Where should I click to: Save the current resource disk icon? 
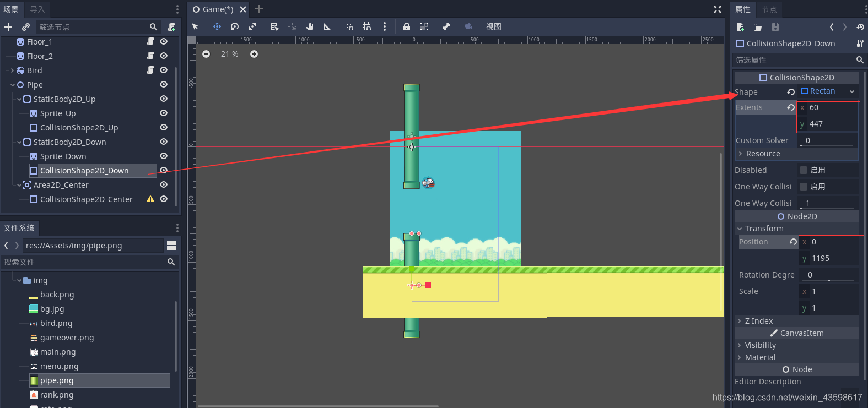[775, 27]
